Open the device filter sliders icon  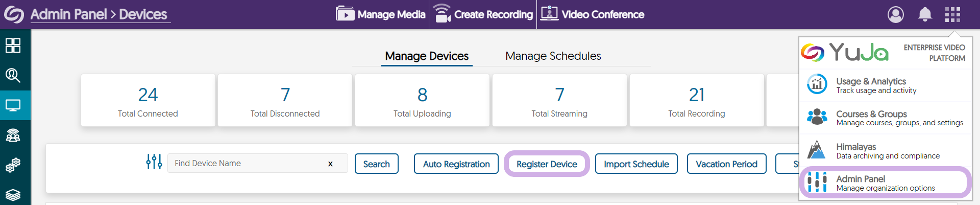click(x=154, y=162)
